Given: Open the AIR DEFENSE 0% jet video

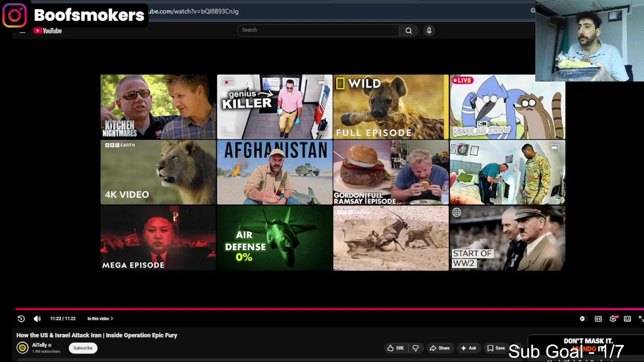Looking at the screenshot, I should tap(275, 238).
